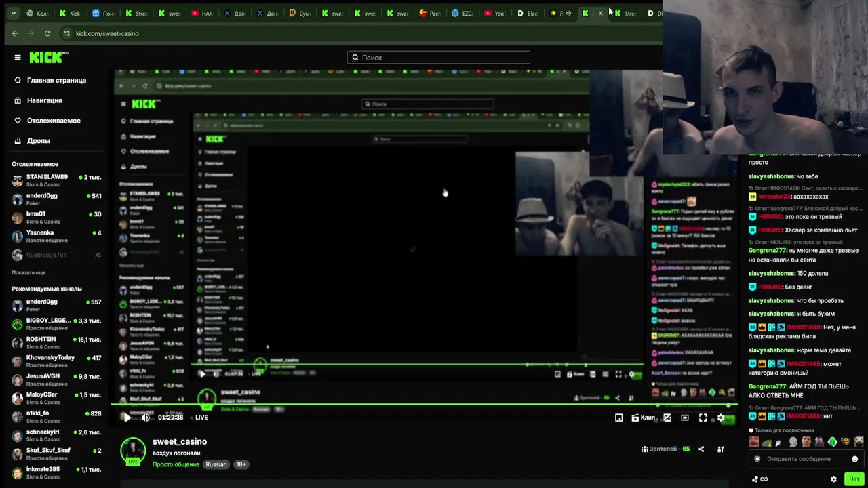Go back with the browser back arrow
Screen dimensions: 868x488
[x=15, y=33]
